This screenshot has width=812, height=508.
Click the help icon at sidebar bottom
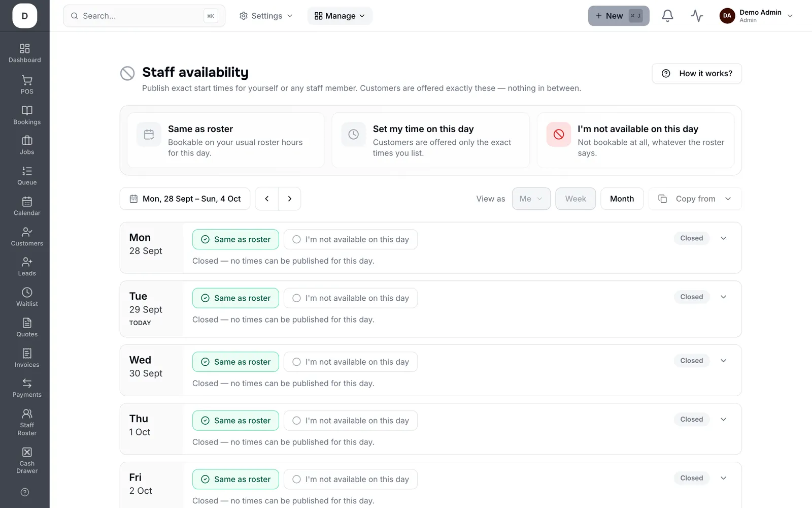25,492
